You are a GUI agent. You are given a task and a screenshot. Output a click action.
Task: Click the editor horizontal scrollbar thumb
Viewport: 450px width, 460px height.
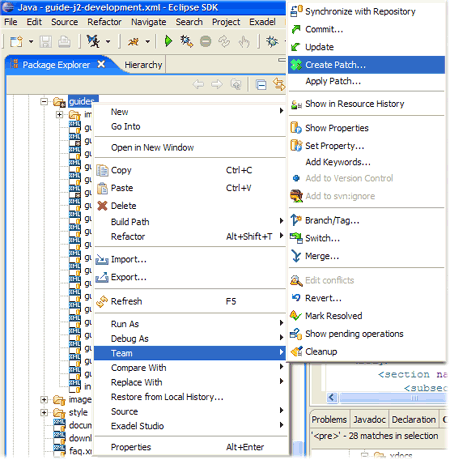pyautogui.click(x=392, y=397)
